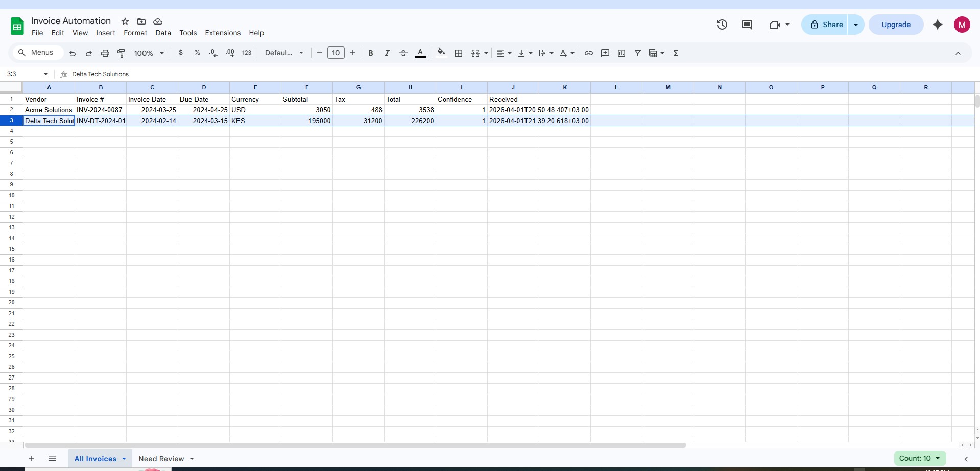980x471 pixels.
Task: Open the functions sigma menu
Action: click(675, 53)
